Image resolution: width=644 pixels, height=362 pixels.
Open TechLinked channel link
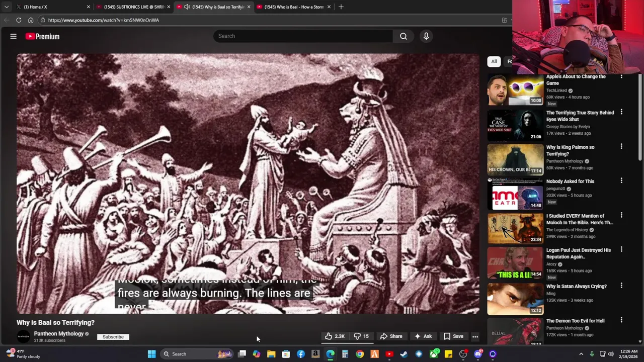pos(556,90)
